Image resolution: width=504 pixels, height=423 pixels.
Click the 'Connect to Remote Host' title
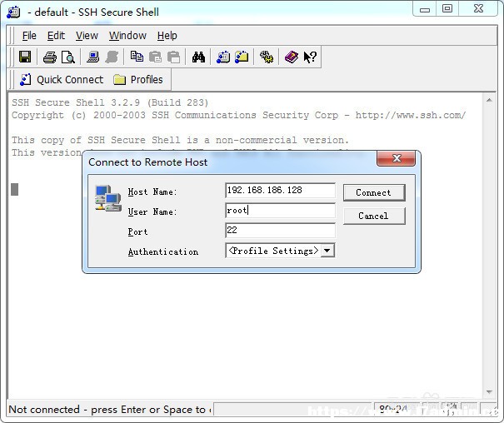(147, 162)
